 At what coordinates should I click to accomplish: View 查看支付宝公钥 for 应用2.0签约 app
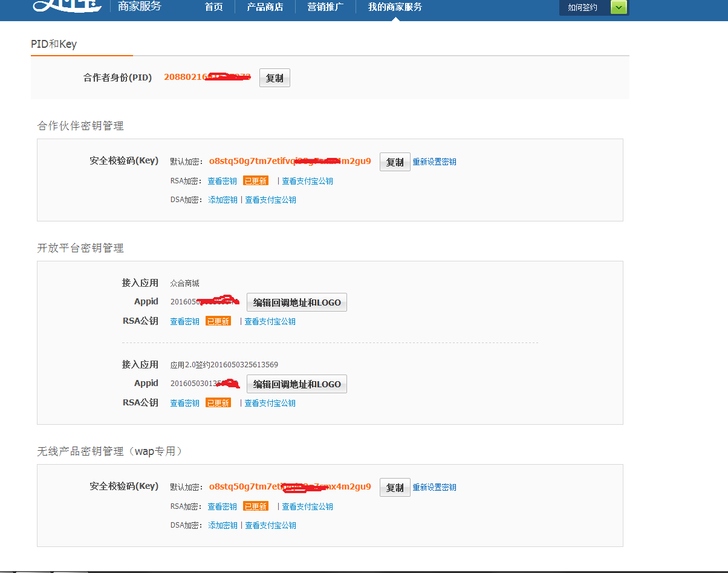pos(270,403)
